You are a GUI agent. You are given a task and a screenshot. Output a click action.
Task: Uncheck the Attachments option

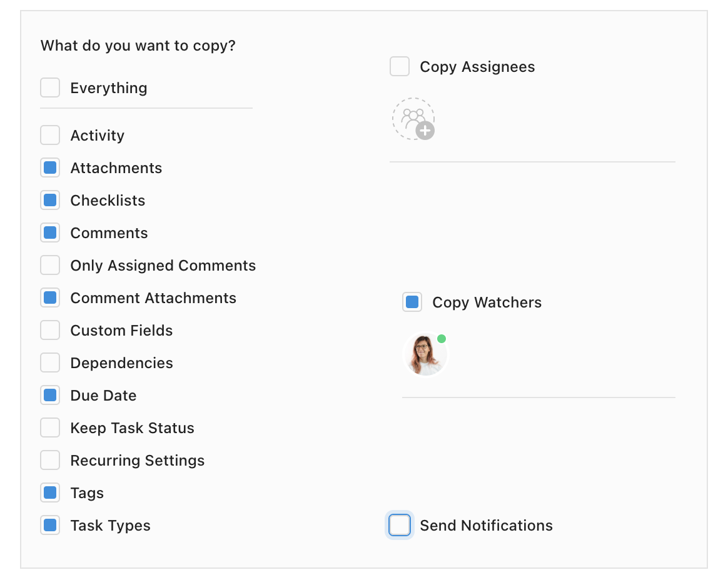pyautogui.click(x=50, y=167)
